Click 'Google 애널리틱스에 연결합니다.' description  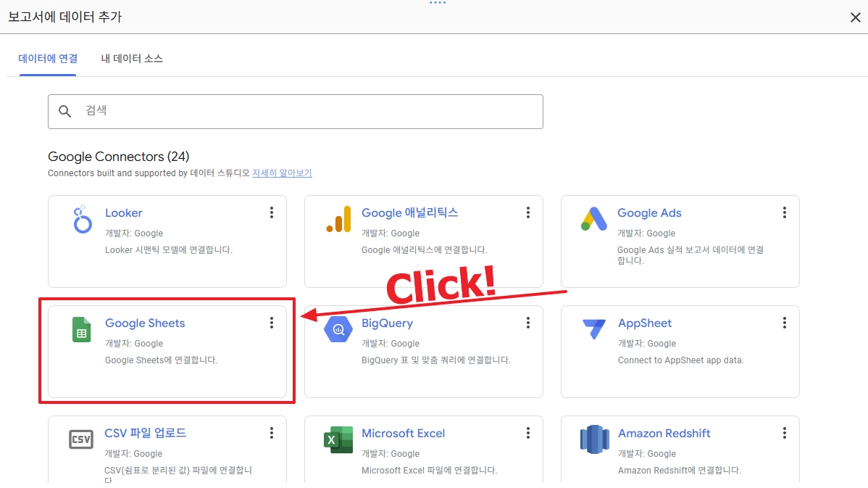(424, 250)
